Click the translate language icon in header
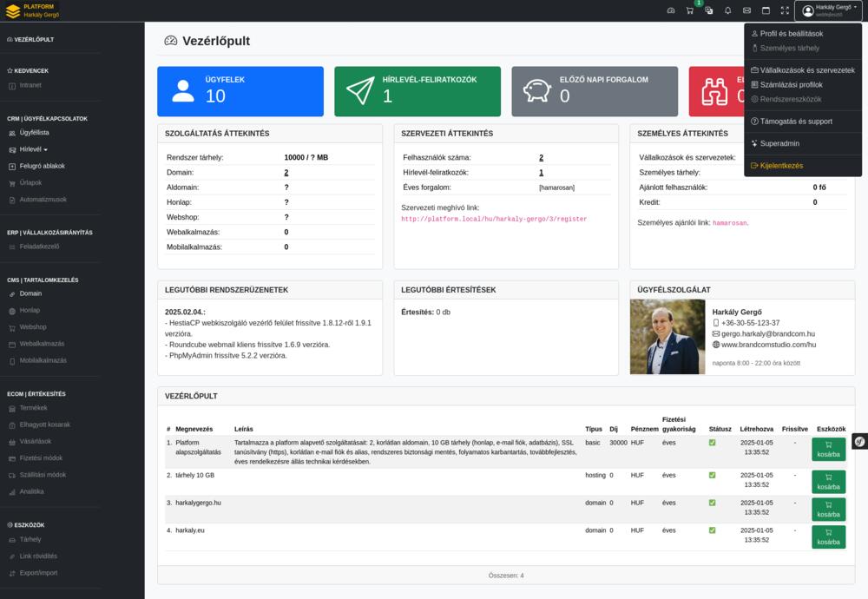Image resolution: width=868 pixels, height=599 pixels. [708, 10]
